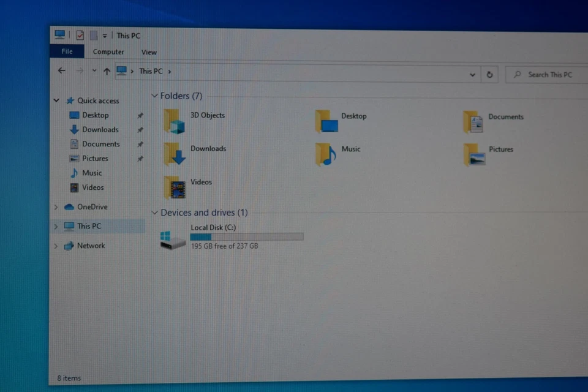Click the Back navigation arrow

(61, 71)
